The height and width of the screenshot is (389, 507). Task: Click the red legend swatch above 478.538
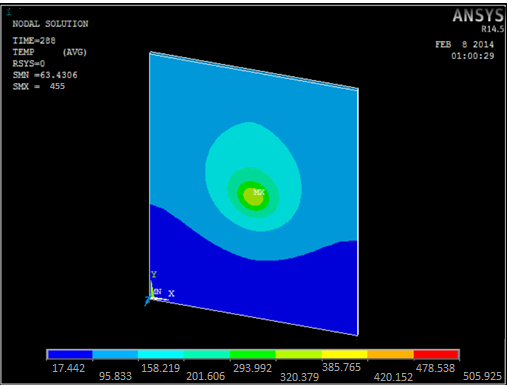(436, 354)
